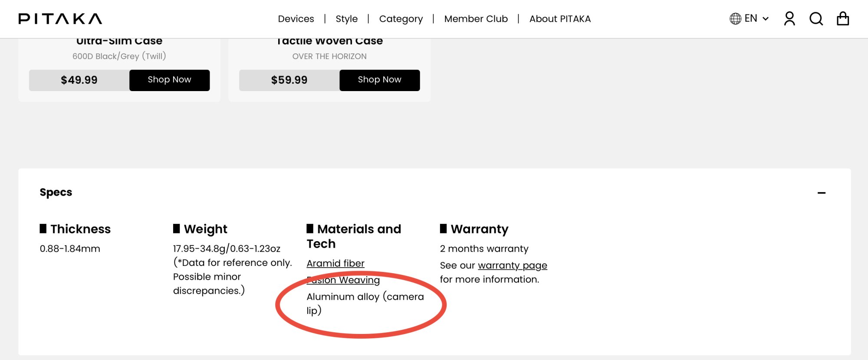Image resolution: width=868 pixels, height=360 pixels.
Task: Shop Now for the $59.99 Tactile Woven Case
Action: 379,80
